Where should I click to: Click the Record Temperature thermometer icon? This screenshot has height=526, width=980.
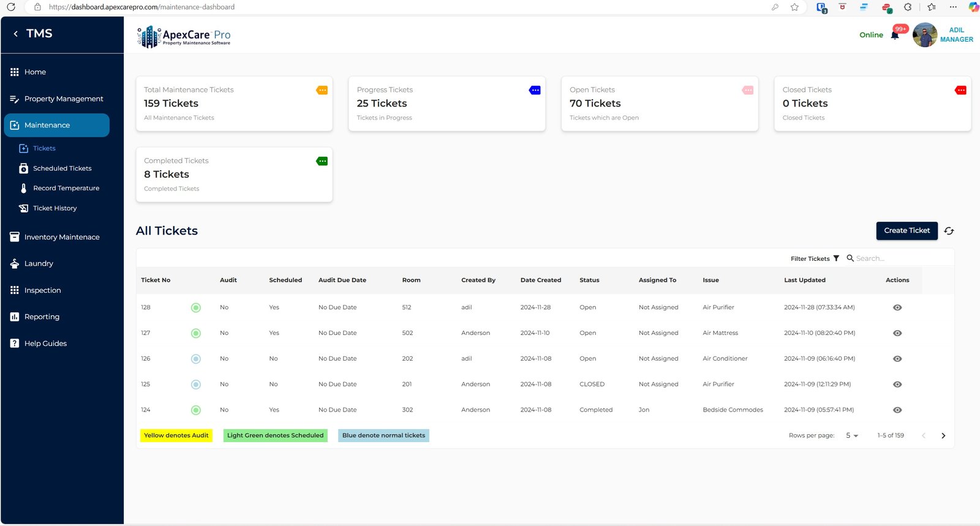pos(23,188)
